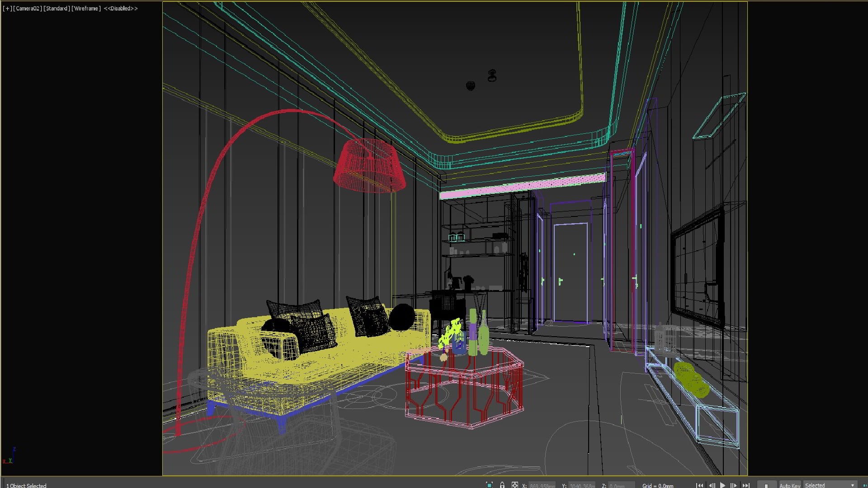Select the red arc floor lamp shade
This screenshot has width=868, height=488.
369,165
